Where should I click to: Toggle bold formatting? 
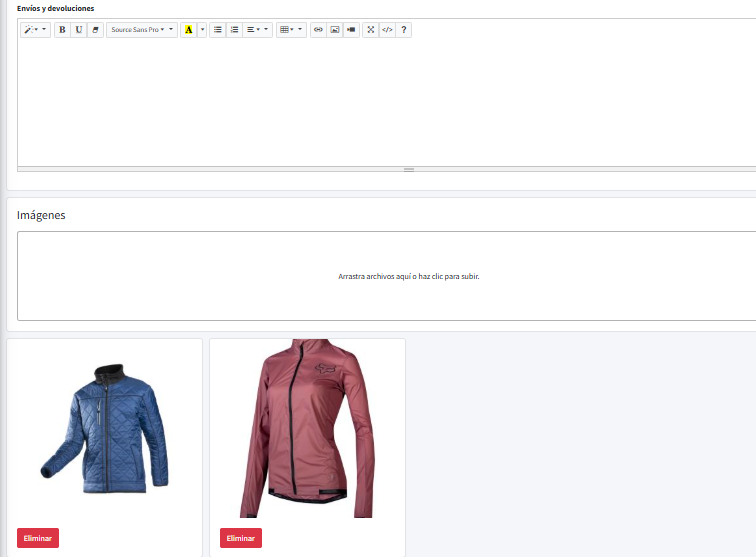(x=62, y=30)
